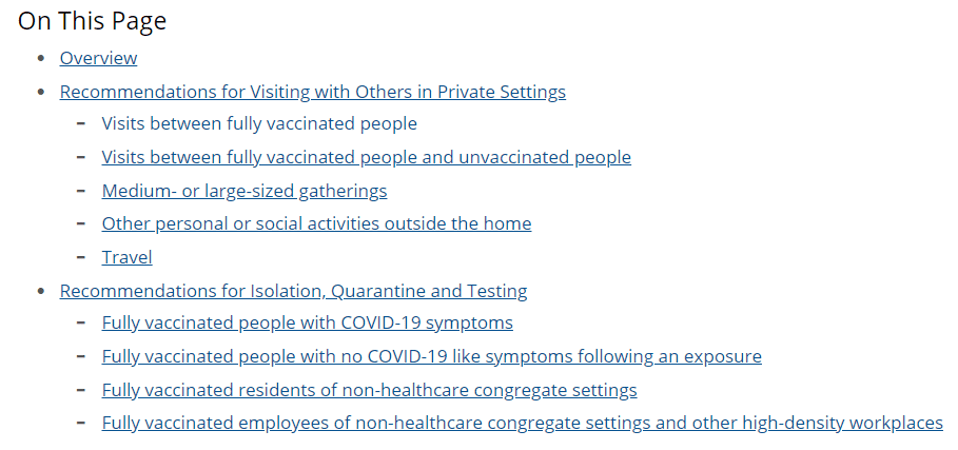
Task: Go to Recommendations for Visiting in Private Settings
Action: click(x=312, y=92)
